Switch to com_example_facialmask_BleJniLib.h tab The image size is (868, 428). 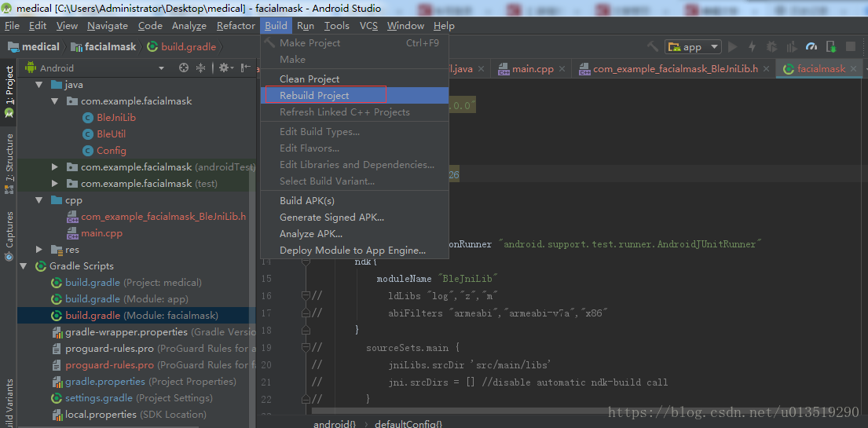[674, 69]
